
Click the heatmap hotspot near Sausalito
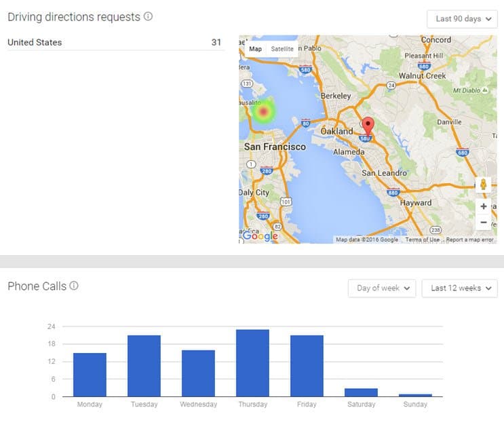coord(264,111)
